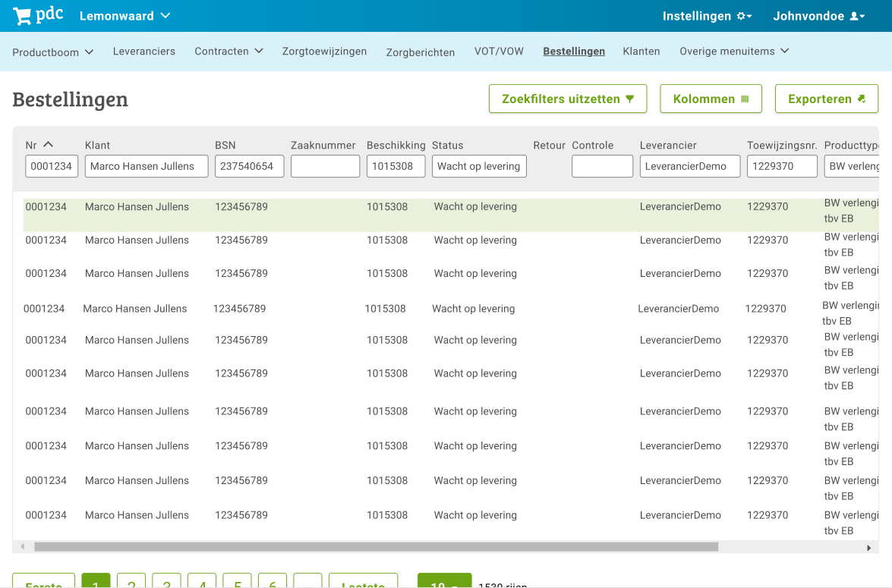The image size is (892, 588).
Task: Click the Nr column sort arrow
Action: coord(48,145)
